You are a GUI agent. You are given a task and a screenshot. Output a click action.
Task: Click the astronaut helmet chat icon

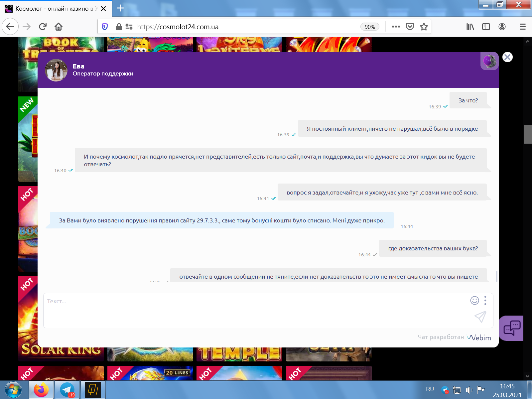point(489,61)
